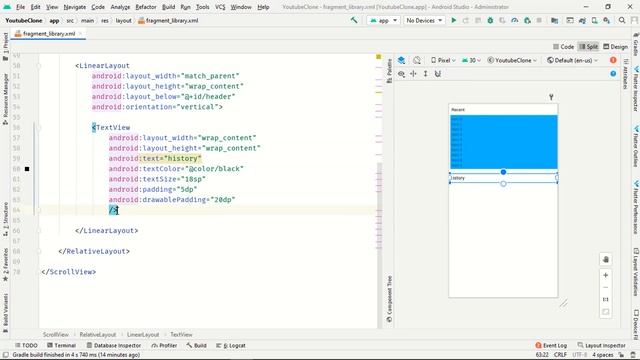Click the blue help icon in the preview
Viewport: 640px width, 360px height.
point(613,73)
